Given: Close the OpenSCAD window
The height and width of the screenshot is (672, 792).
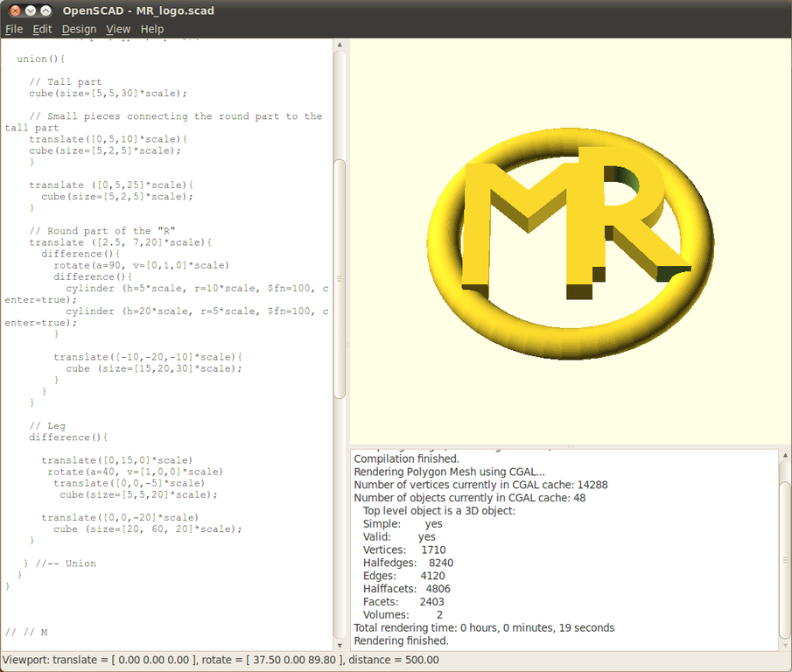Looking at the screenshot, I should pos(15,10).
